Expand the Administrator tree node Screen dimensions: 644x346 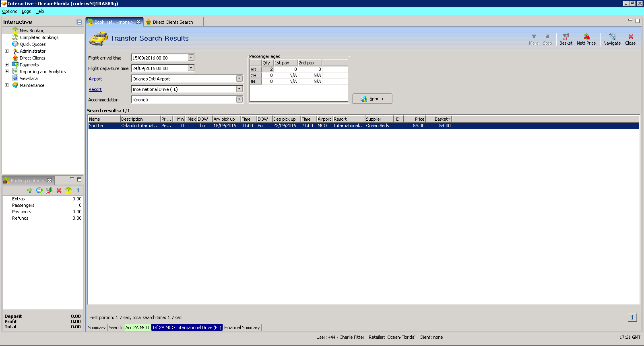[6, 51]
